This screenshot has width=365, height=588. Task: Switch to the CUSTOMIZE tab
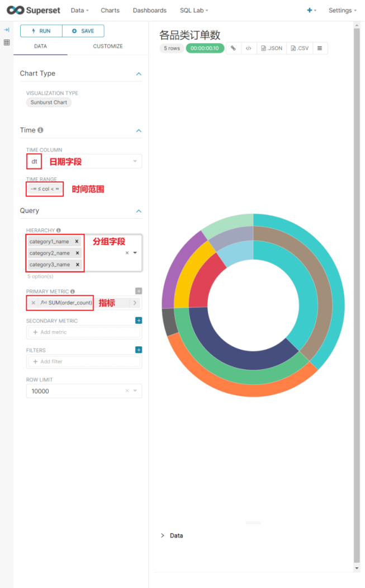[107, 46]
